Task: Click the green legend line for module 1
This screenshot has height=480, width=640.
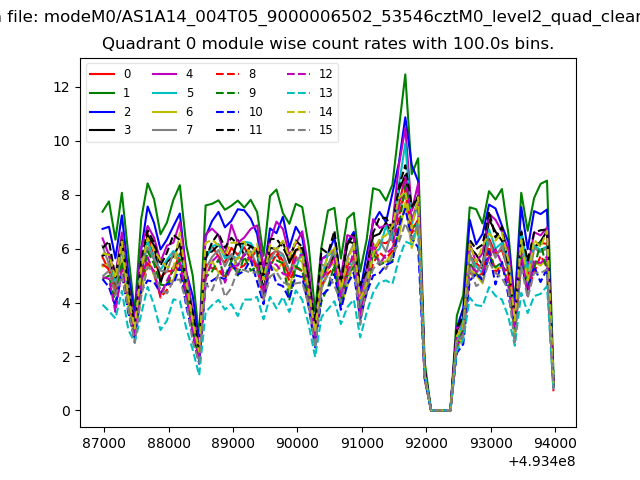Action: point(102,93)
